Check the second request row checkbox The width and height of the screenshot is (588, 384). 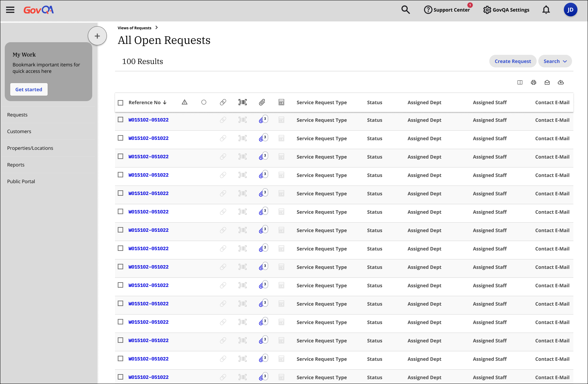click(120, 138)
